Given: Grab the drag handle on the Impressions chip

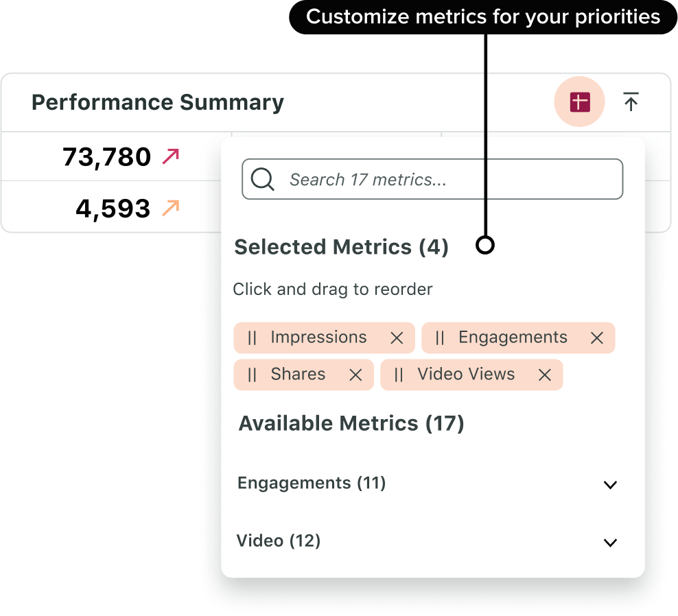Looking at the screenshot, I should (253, 337).
